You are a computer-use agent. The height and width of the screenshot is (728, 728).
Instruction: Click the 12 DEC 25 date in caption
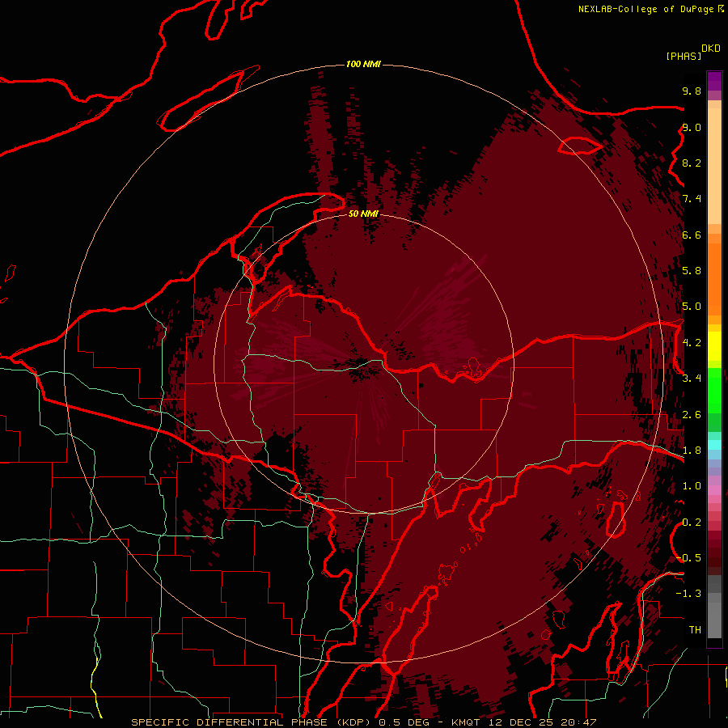520,722
